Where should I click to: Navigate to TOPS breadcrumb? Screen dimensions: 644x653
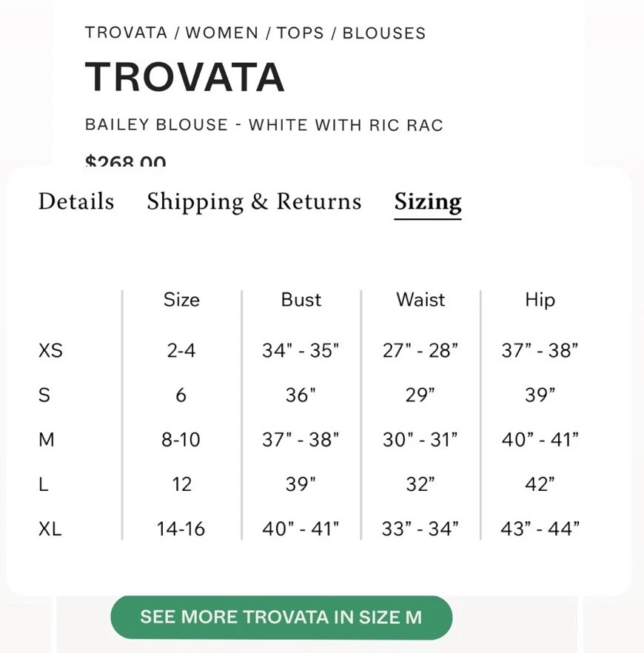300,33
